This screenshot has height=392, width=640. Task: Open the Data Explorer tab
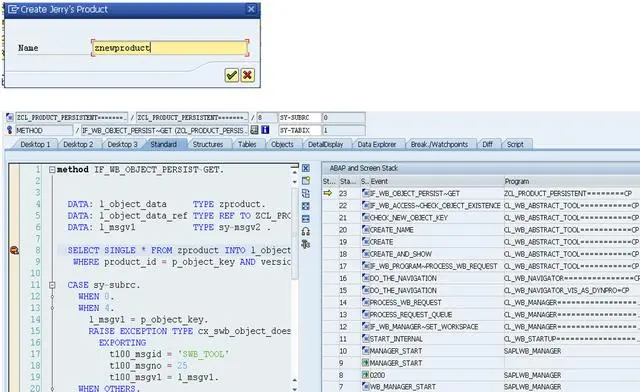pos(377,144)
